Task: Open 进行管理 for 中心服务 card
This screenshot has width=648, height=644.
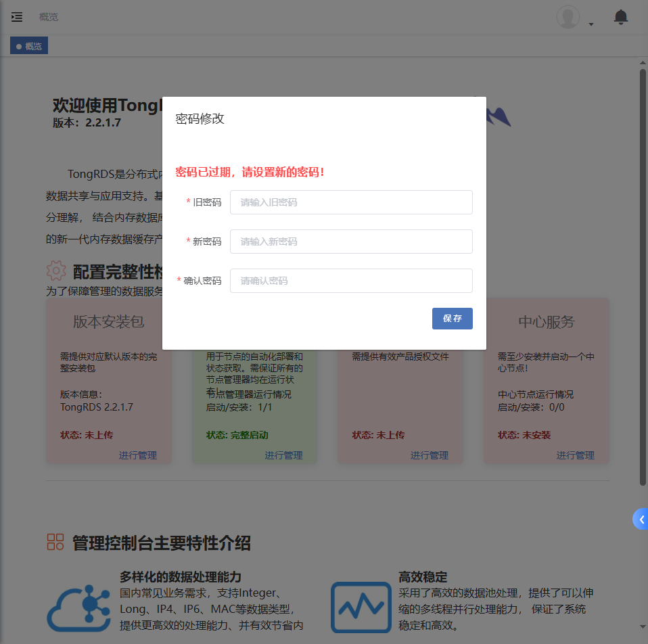Action: (575, 455)
